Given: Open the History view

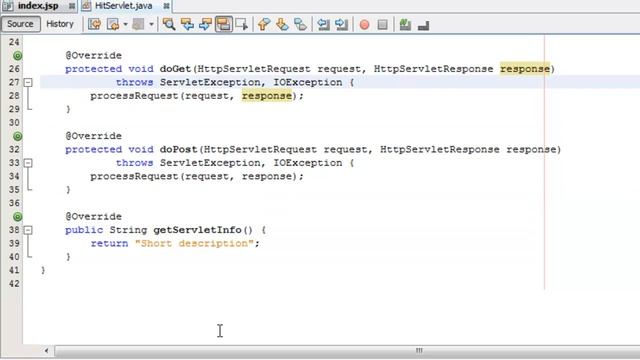Looking at the screenshot, I should click(60, 24).
